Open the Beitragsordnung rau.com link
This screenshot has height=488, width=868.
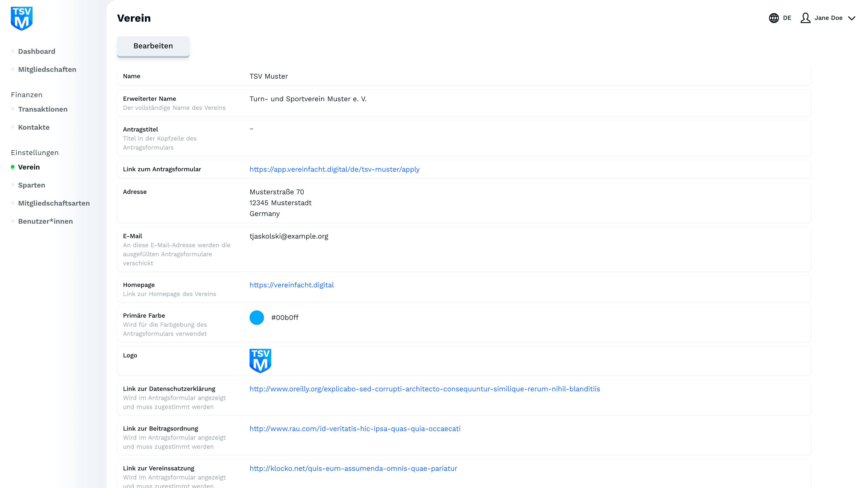click(355, 429)
